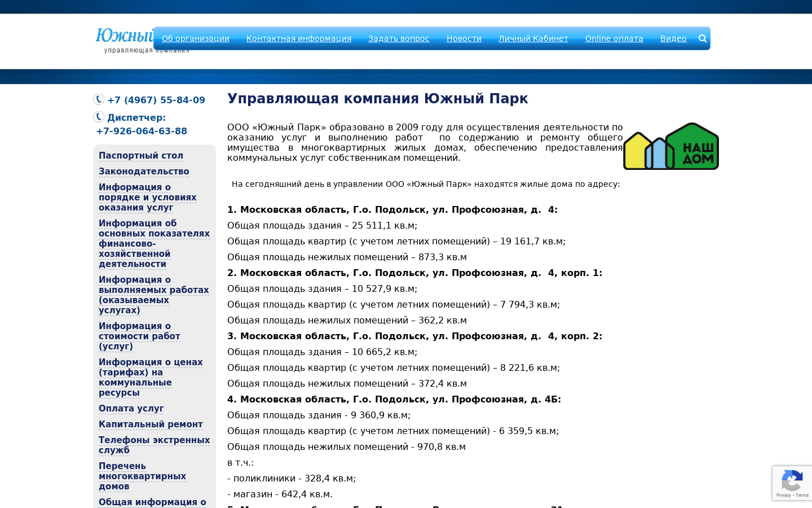Screen dimensions: 812x508
Task: Open Видео menu item
Action: pos(673,38)
